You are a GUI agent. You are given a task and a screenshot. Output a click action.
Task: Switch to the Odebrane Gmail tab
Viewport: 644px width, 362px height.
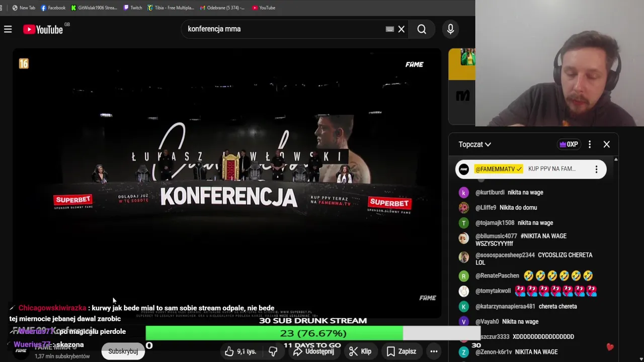[x=222, y=8]
